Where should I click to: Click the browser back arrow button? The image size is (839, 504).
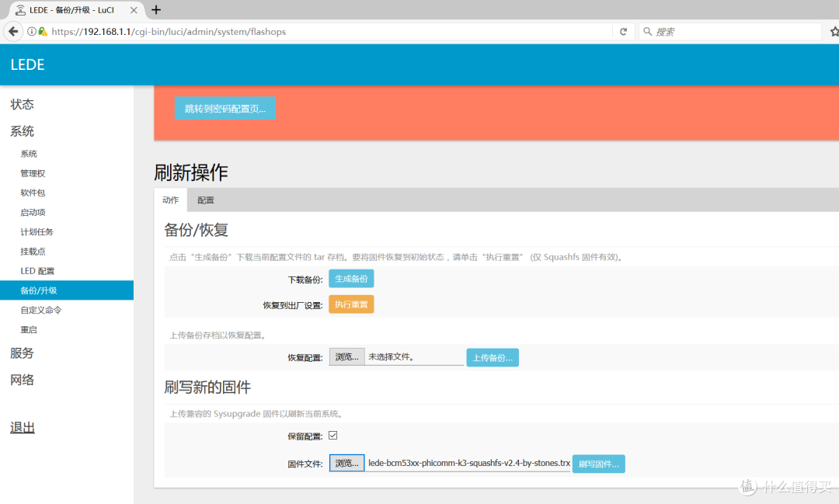click(x=13, y=32)
